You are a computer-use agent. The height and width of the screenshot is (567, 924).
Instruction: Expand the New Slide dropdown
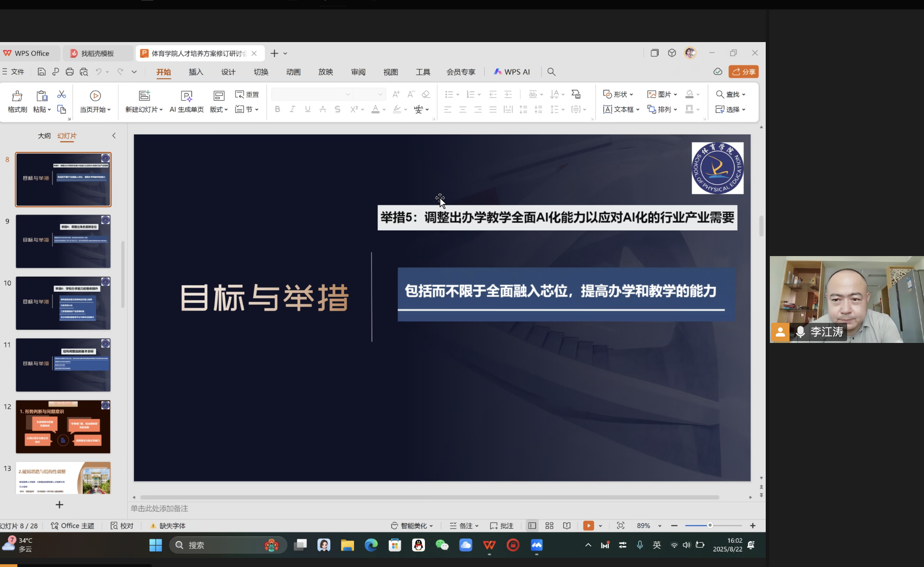[x=161, y=110]
